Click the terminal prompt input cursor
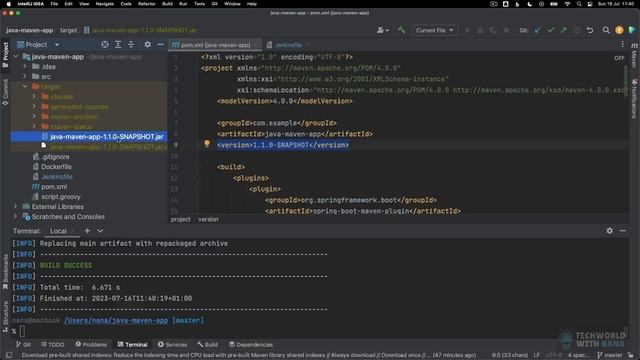Image resolution: width=640 pixels, height=360 pixels. (22, 331)
